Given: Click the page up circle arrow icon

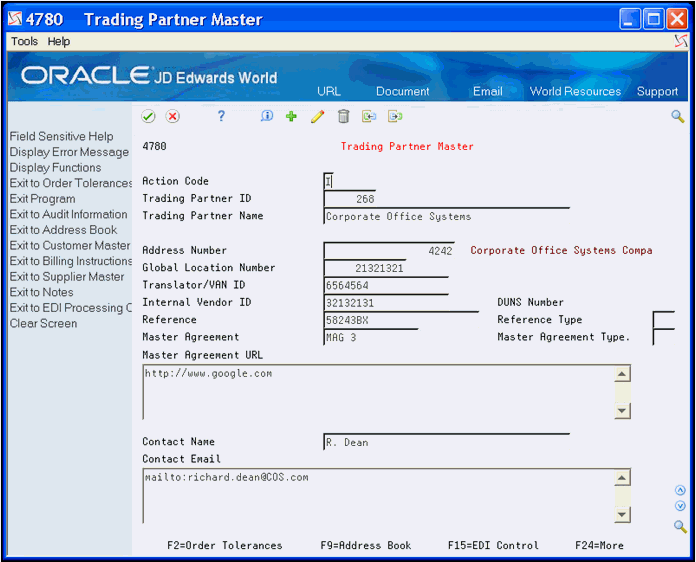Looking at the screenshot, I should click(x=680, y=490).
